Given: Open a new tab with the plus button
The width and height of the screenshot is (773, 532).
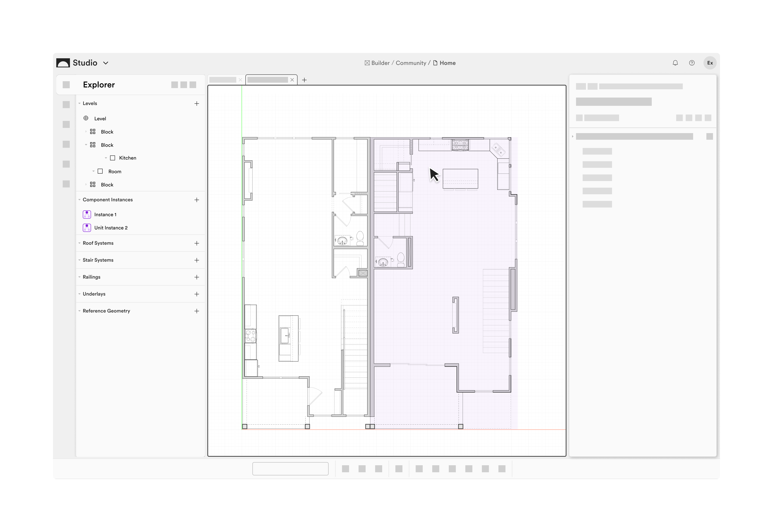Looking at the screenshot, I should (304, 80).
